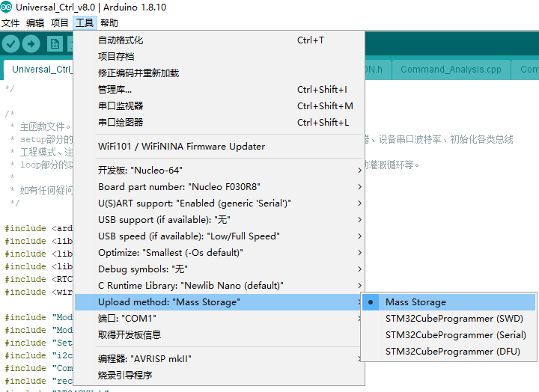
Task: Click comment line starting 工程模式
Action: click(x=42, y=152)
